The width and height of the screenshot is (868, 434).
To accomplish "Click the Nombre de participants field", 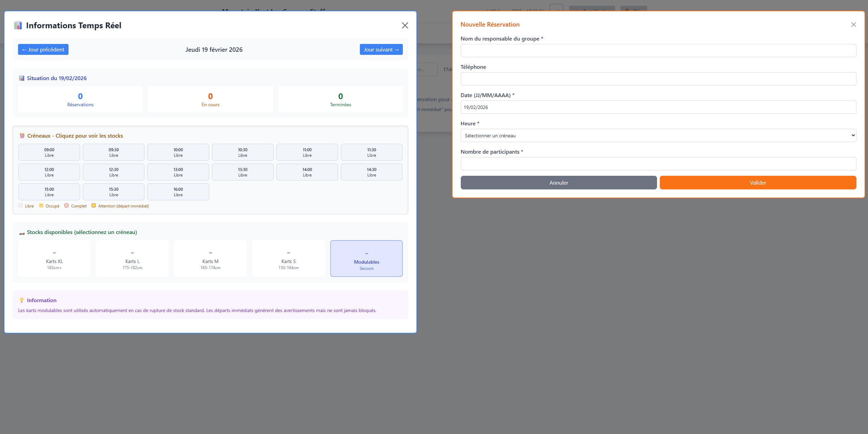I will pos(658,164).
